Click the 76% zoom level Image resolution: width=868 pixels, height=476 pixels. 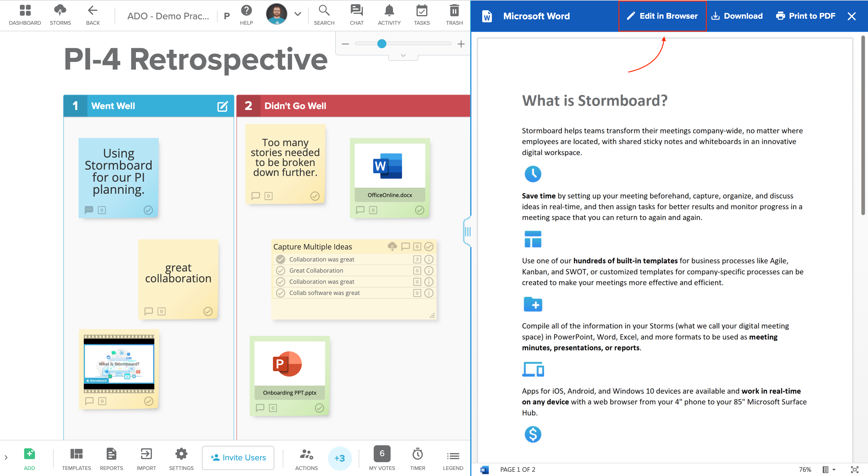805,470
